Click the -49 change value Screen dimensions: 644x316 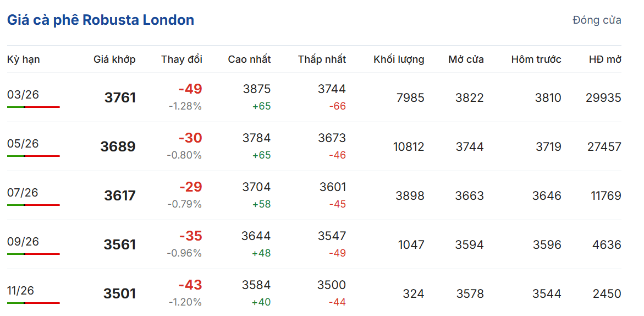[x=190, y=89]
